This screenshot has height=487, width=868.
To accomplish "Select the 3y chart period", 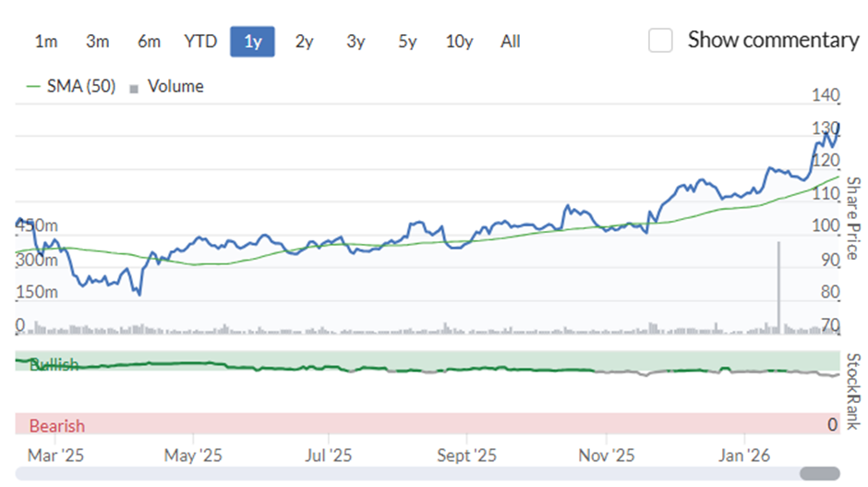I will pos(356,42).
